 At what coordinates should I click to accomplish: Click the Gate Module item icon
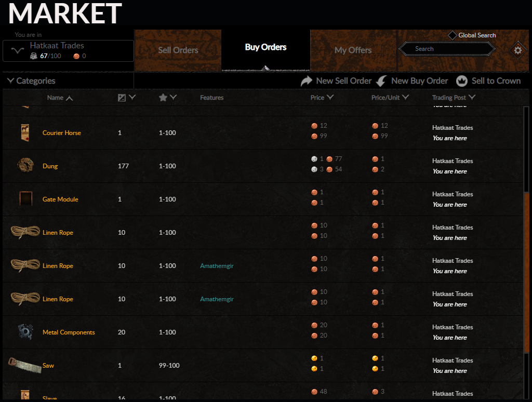26,199
